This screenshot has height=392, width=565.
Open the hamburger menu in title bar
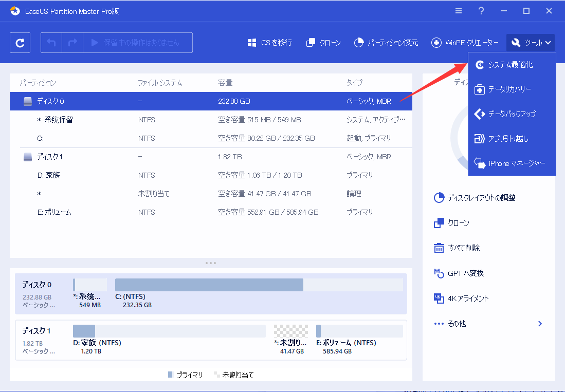pos(458,10)
